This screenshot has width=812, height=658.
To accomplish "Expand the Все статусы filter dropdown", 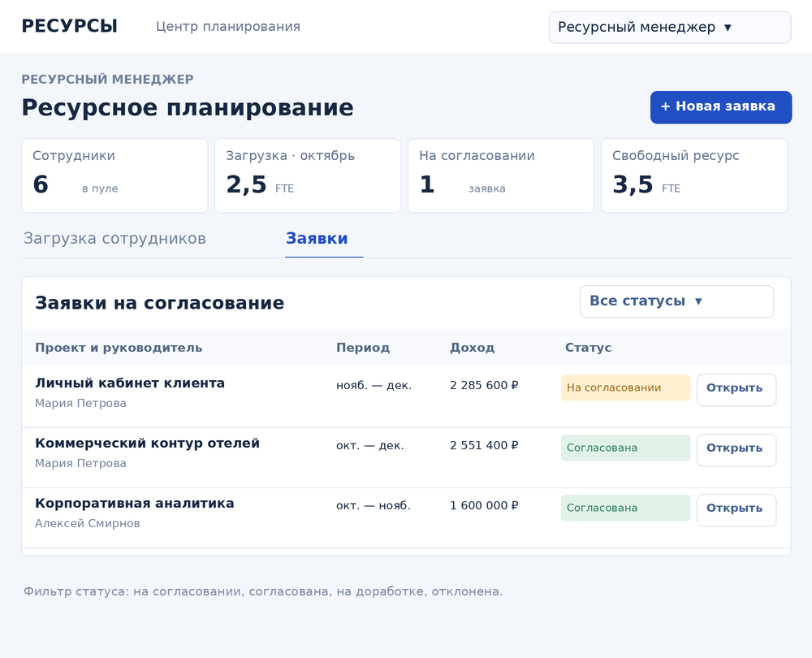I will click(x=677, y=301).
